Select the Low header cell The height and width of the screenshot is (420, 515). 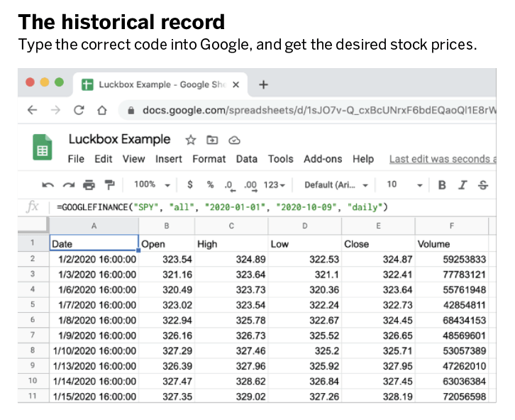(305, 243)
